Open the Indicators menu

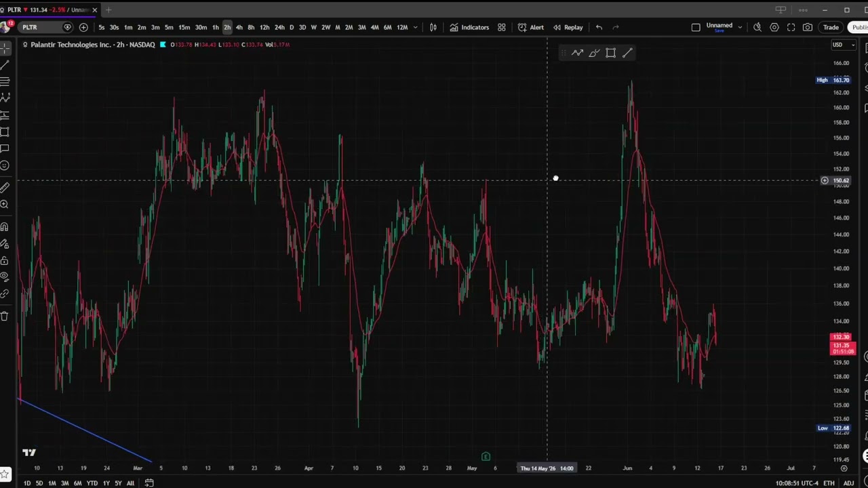coord(469,27)
